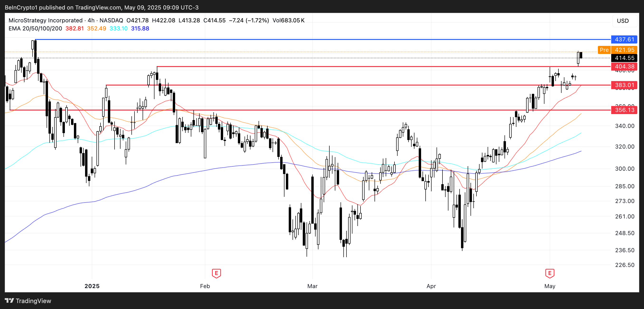Viewport: 644px width, 309px height.
Task: Click the 320.00 price axis label
Action: pyautogui.click(x=625, y=147)
